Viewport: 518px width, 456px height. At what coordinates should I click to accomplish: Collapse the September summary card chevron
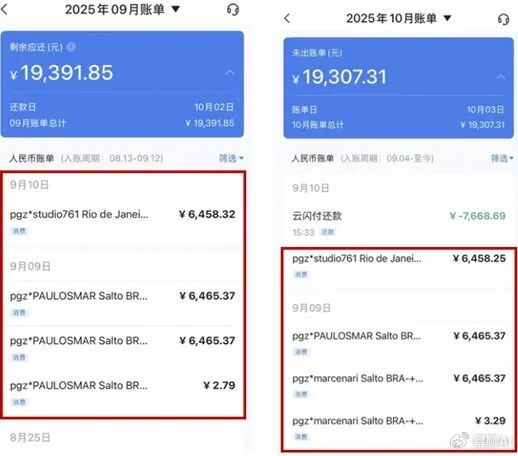[x=230, y=73]
